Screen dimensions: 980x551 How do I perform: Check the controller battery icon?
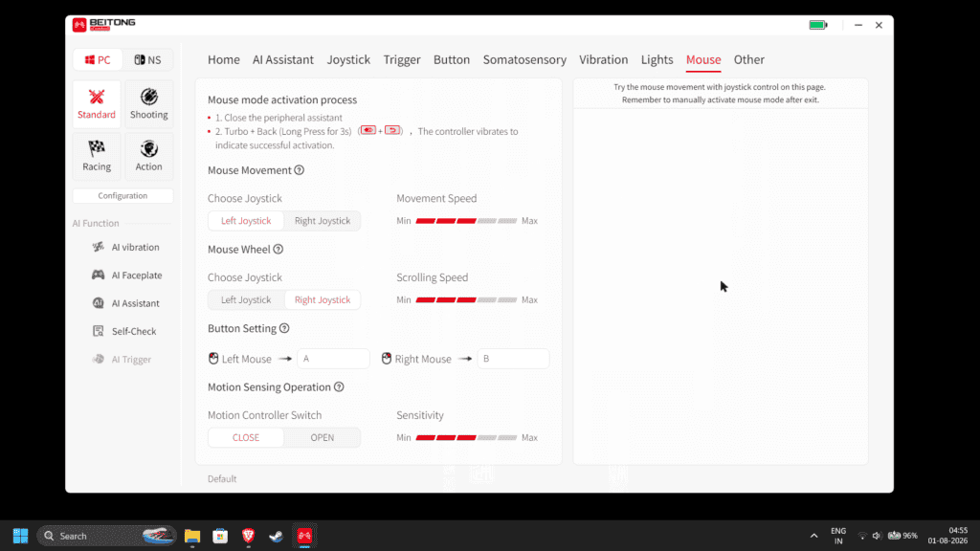pos(818,25)
